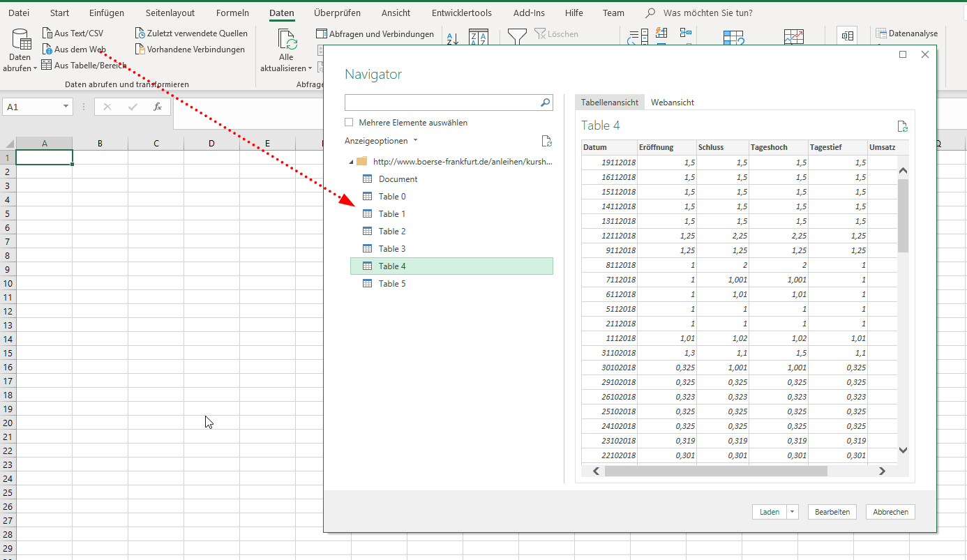
Task: Expand the Anzeigeoptionen dropdown
Action: (415, 141)
